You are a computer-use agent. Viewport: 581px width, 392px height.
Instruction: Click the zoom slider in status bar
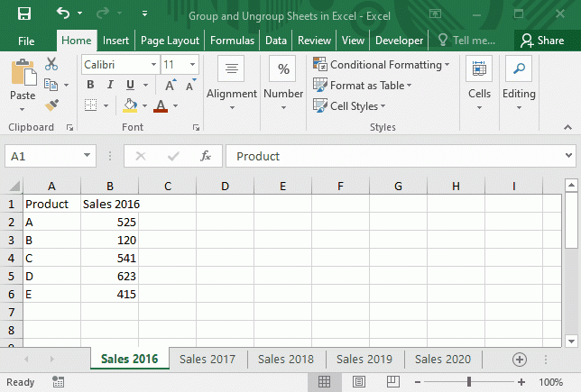pos(468,382)
